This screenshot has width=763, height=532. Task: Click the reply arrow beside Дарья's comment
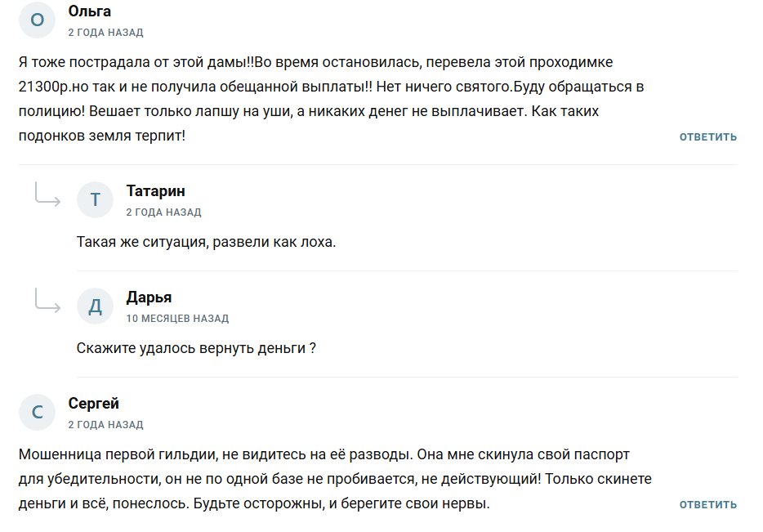pyautogui.click(x=47, y=300)
